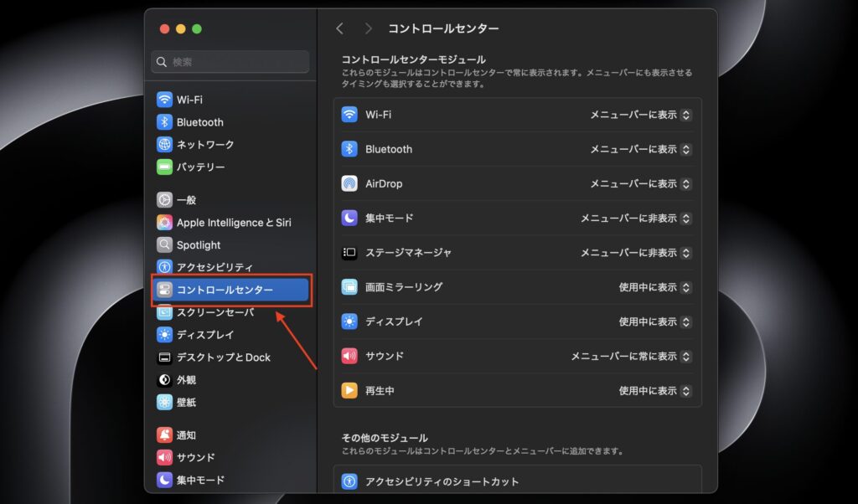858x504 pixels.
Task: Open 一般 settings in sidebar
Action: click(231, 200)
